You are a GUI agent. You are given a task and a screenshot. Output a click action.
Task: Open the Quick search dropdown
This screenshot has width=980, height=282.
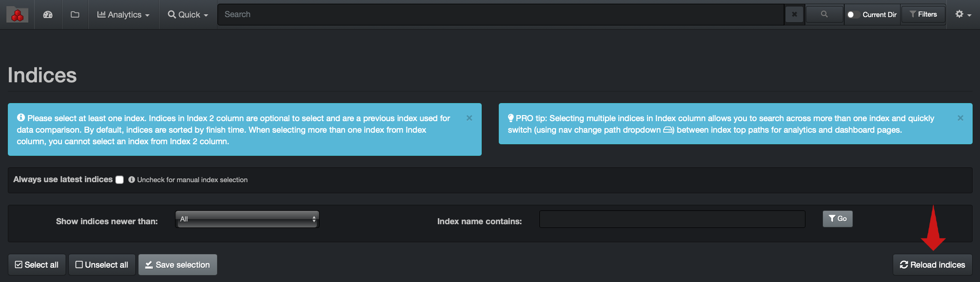click(188, 15)
